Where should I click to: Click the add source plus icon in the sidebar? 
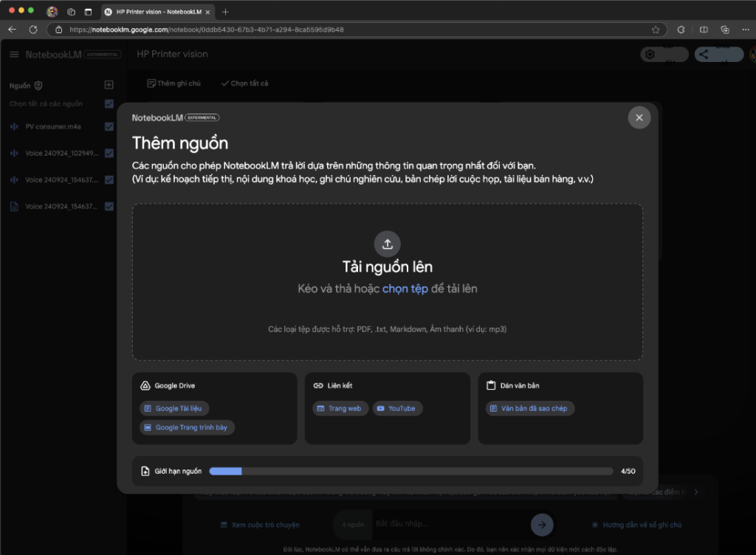109,86
